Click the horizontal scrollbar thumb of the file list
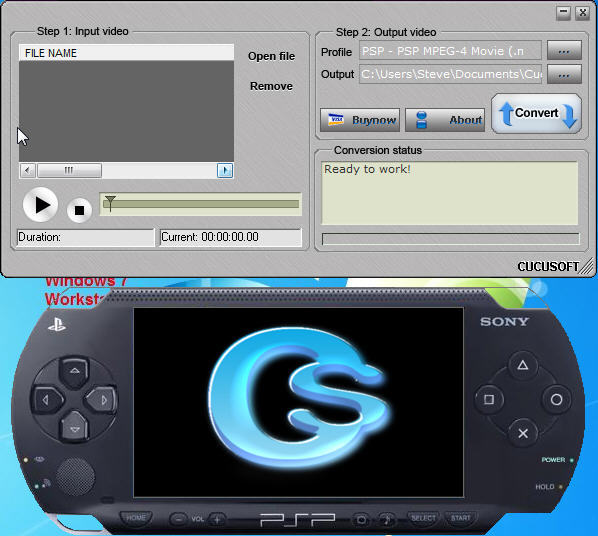This screenshot has height=536, width=598. click(x=69, y=170)
